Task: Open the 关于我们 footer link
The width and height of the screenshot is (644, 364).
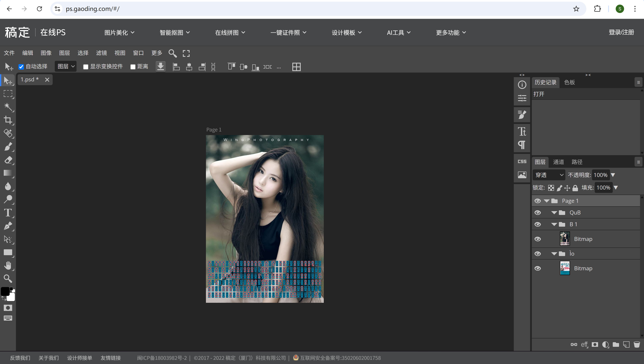Action: [x=48, y=358]
